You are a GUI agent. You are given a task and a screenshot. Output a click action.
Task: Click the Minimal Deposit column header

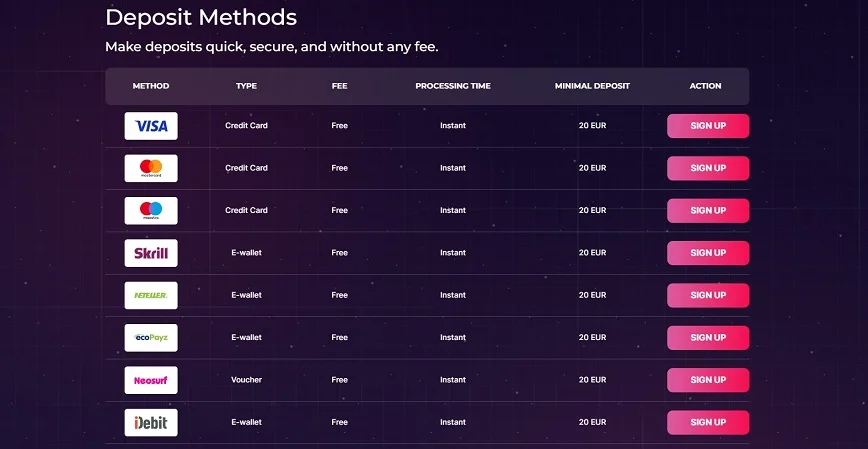592,86
